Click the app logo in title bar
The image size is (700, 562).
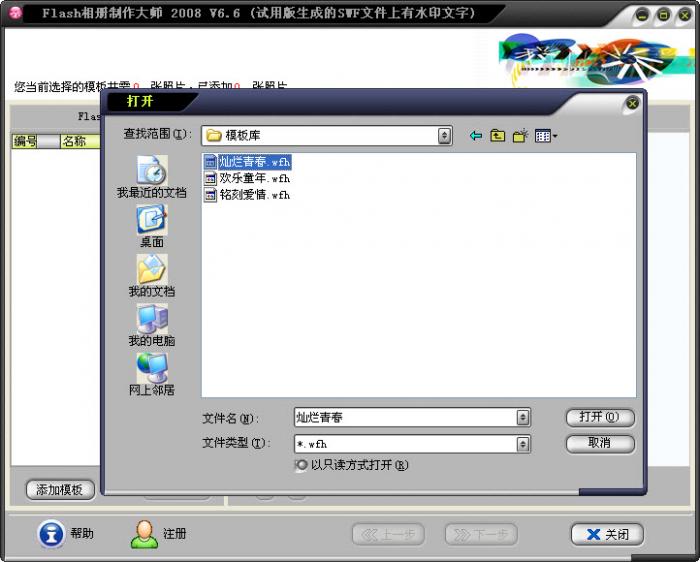click(x=15, y=13)
